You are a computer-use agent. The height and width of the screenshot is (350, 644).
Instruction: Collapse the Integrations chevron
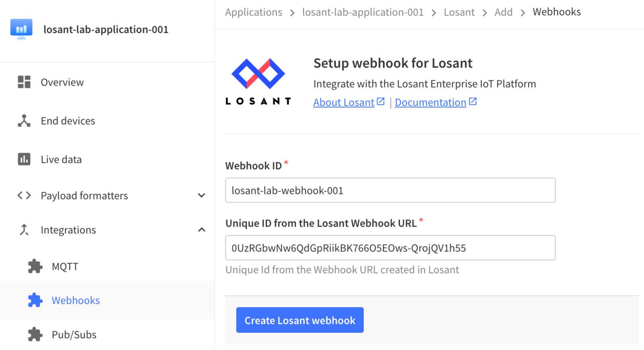[x=202, y=230]
